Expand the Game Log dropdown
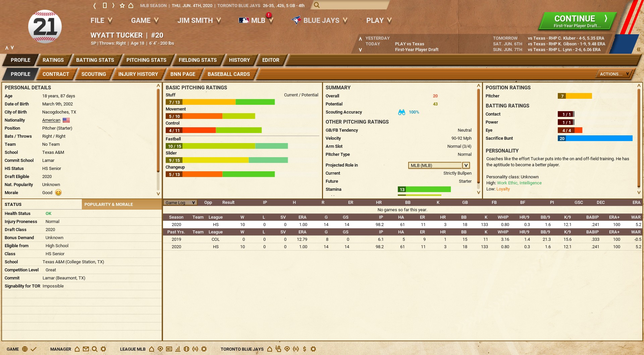Image resolution: width=644 pixels, height=355 pixels. [180, 203]
